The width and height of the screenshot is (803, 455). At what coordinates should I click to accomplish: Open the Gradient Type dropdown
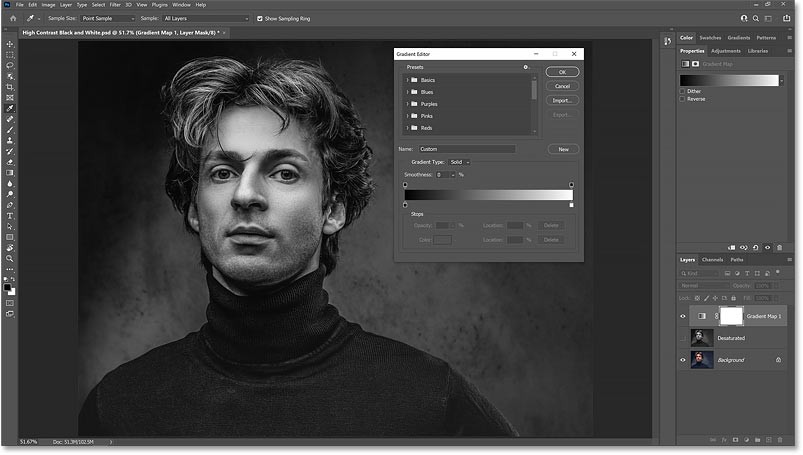(x=460, y=162)
